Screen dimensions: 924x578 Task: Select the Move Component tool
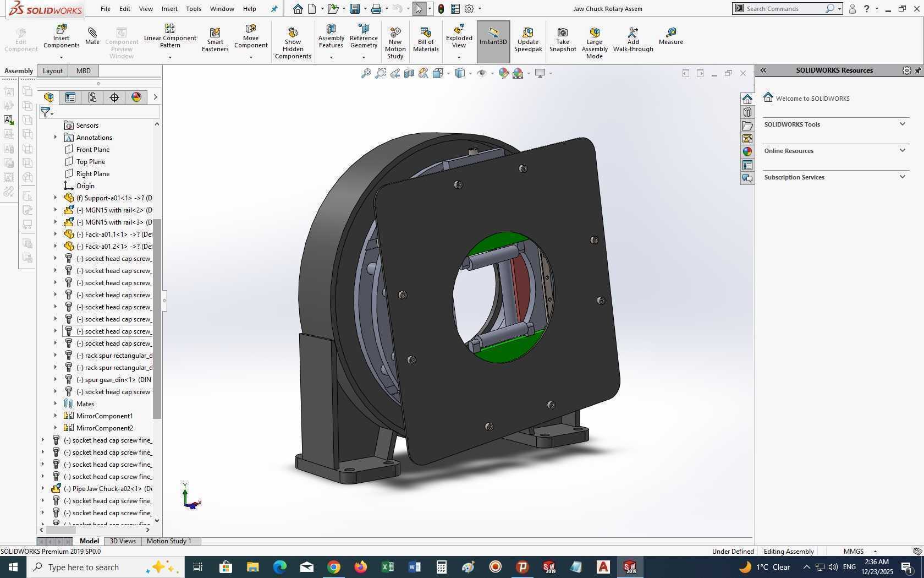tap(251, 36)
